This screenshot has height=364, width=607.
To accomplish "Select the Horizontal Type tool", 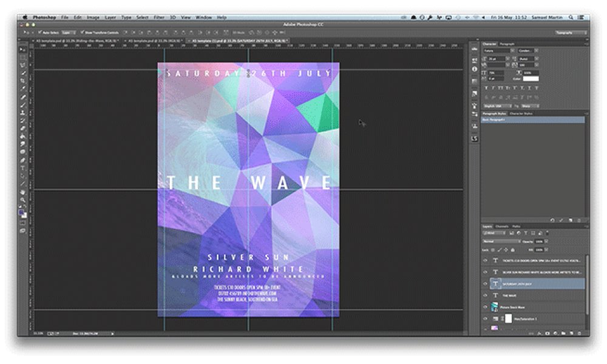I will [23, 168].
